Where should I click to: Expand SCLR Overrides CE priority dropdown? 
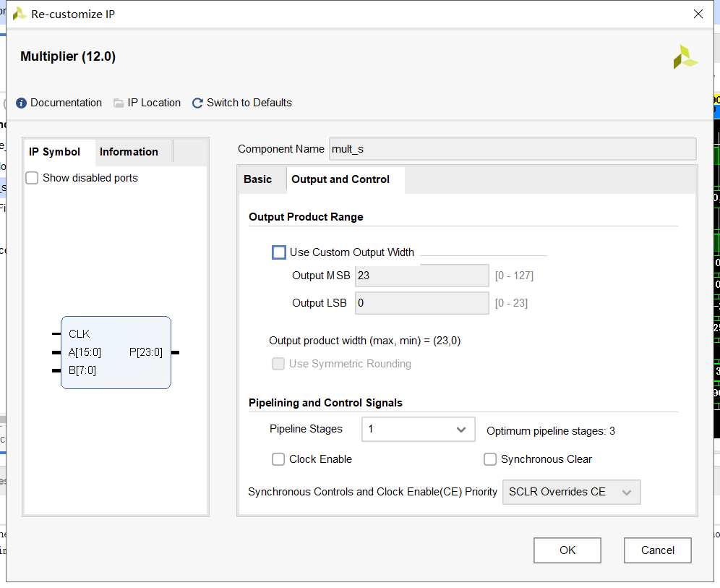(571, 492)
